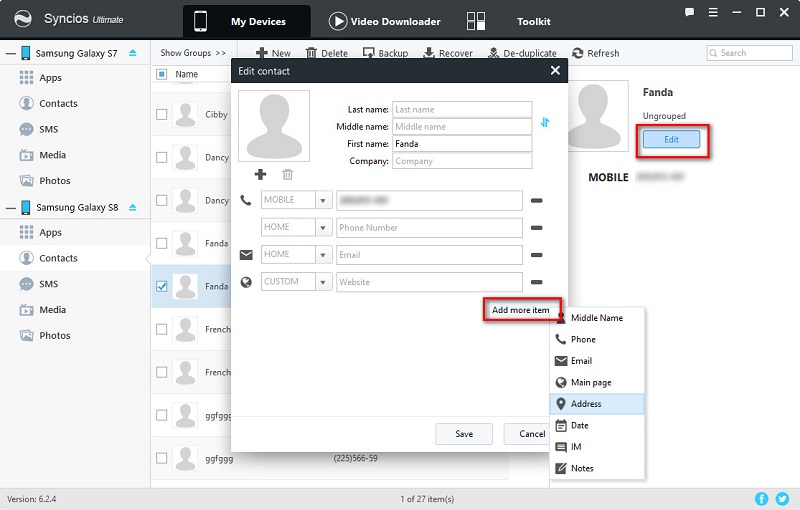Choose Address from add-item menu
The image size is (800, 510).
point(597,403)
